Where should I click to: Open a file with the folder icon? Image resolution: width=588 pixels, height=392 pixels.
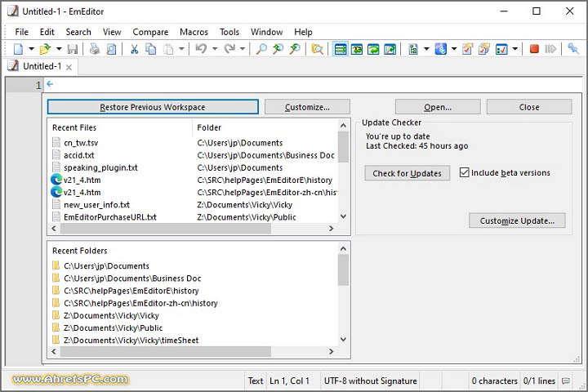45,49
